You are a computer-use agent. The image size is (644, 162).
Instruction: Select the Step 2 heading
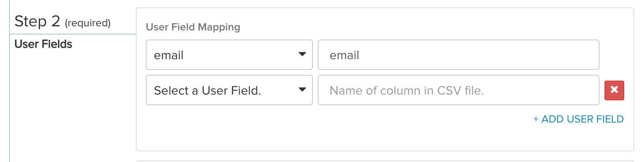pos(37,21)
